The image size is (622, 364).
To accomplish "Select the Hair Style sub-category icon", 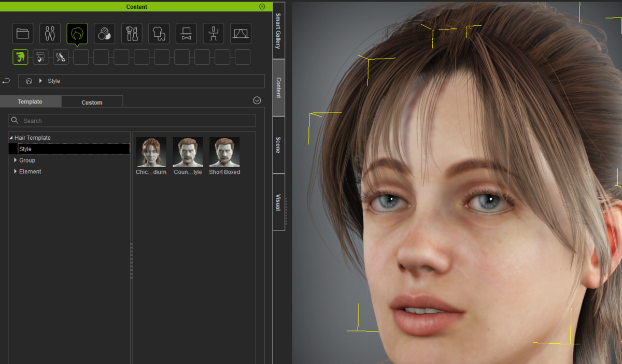I will click(x=20, y=57).
